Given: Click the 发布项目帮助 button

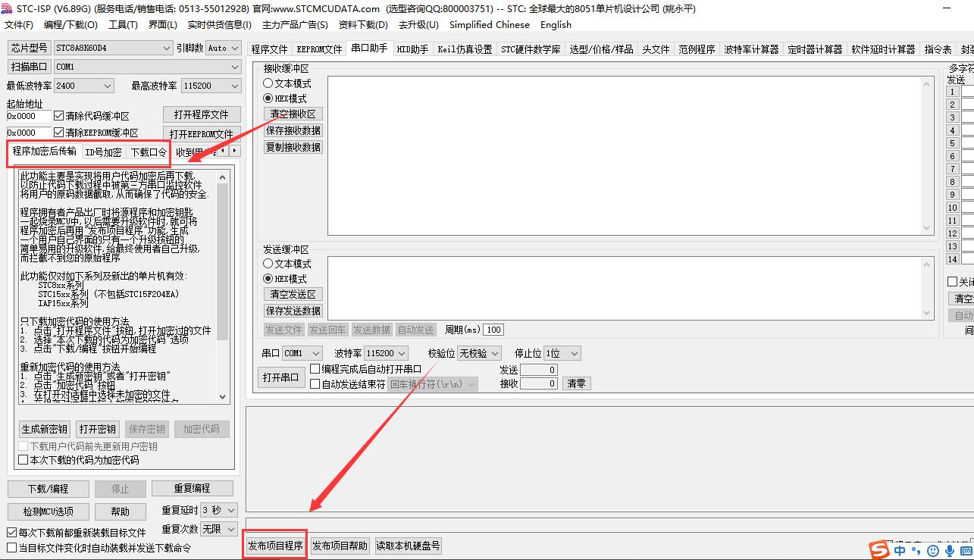Looking at the screenshot, I should [340, 546].
